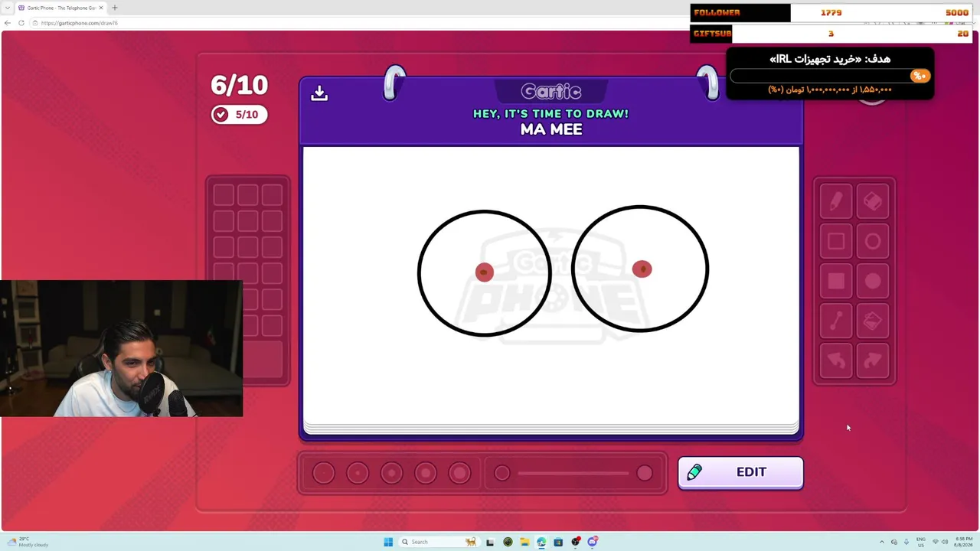Reload the page
980x551 pixels.
21,23
